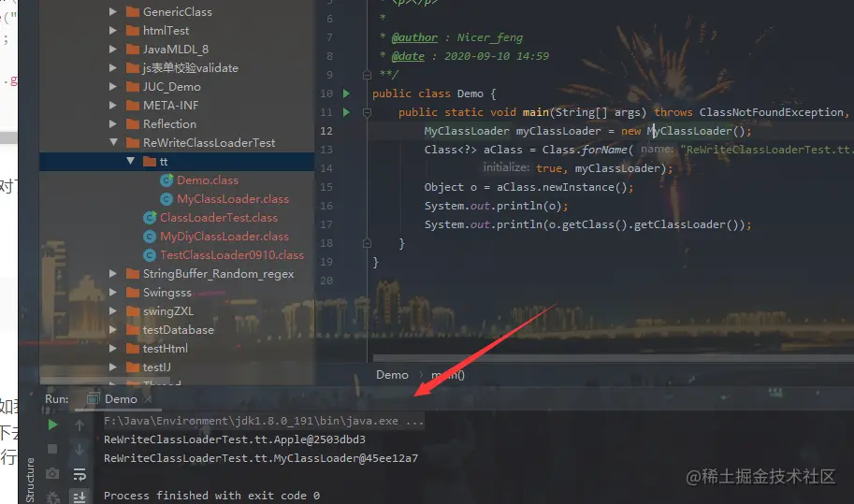Click 'Process finished with exit code 0'
854x504 pixels.
pyautogui.click(x=211, y=496)
